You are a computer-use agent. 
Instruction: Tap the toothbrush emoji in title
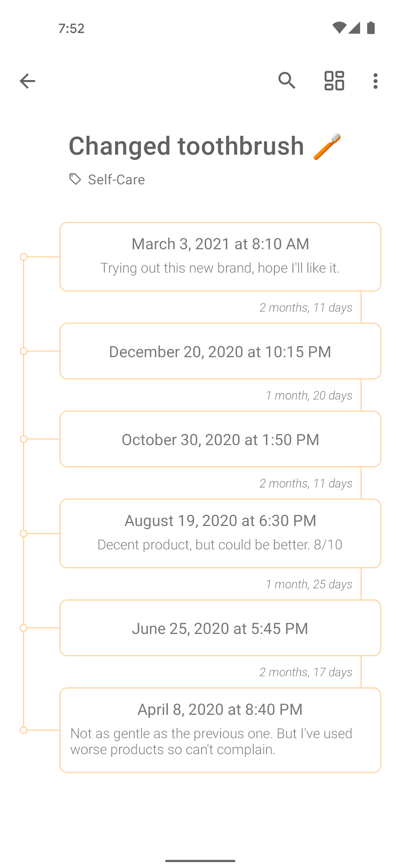coord(327,146)
